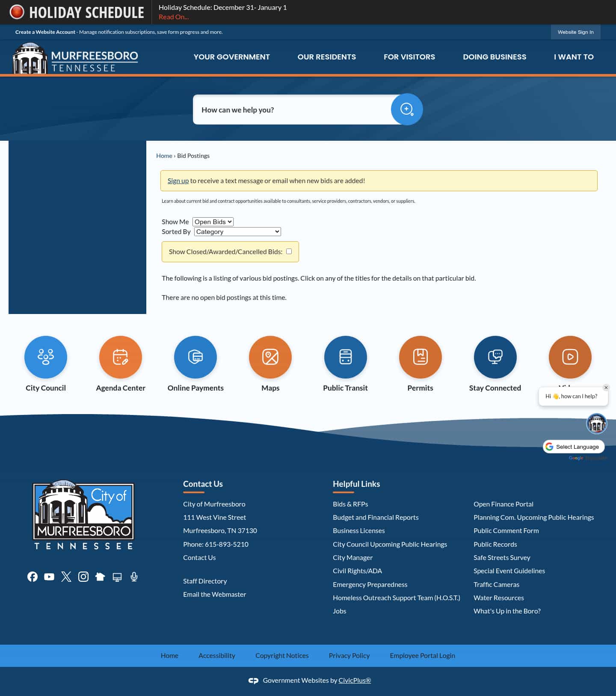The width and height of the screenshot is (616, 696).
Task: Open the Select Language translate dropdown
Action: coord(574,447)
